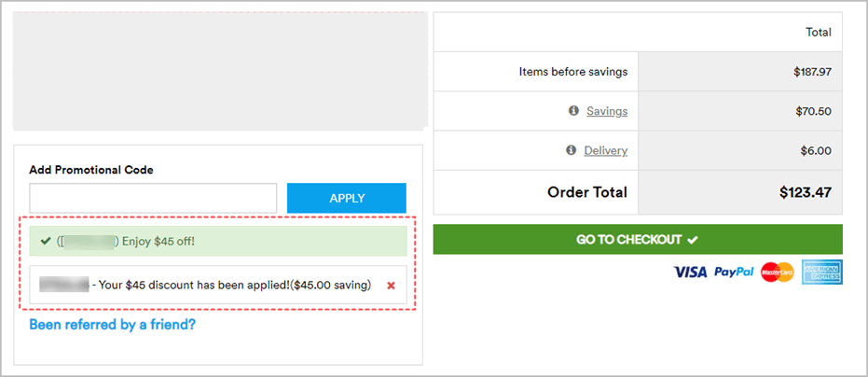
Task: Remove the applied $45 discount with red X
Action: [x=391, y=286]
